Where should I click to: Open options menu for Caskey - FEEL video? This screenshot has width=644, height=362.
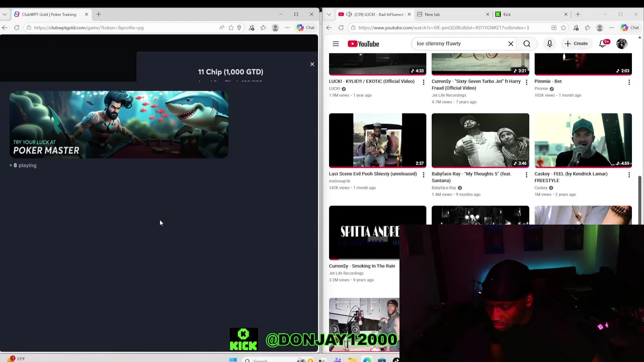click(629, 174)
